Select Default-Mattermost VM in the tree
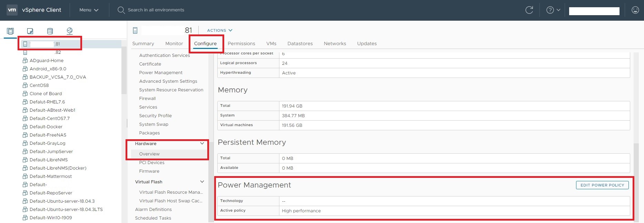The image size is (644, 223). (51, 176)
